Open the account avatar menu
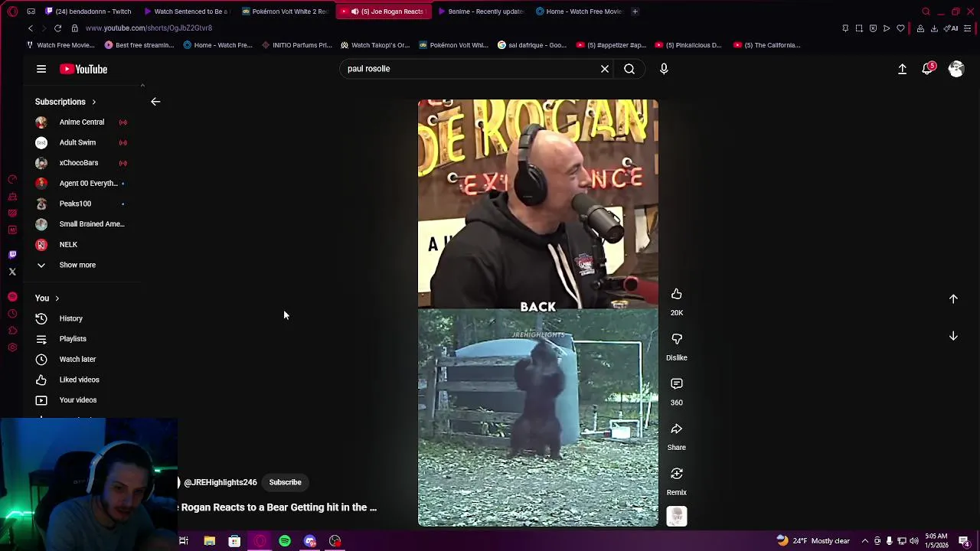 coord(956,69)
